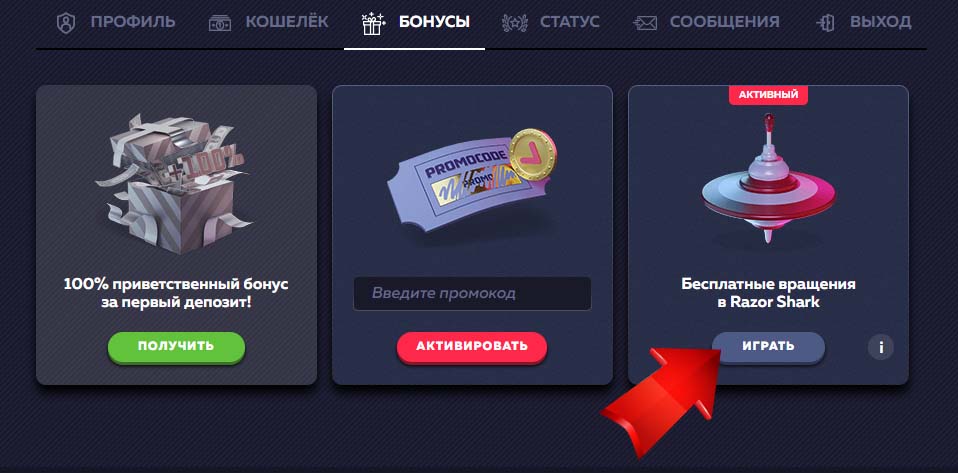The width and height of the screenshot is (958, 473).
Task: Click the 100% gift box illustration
Action: pos(172,183)
